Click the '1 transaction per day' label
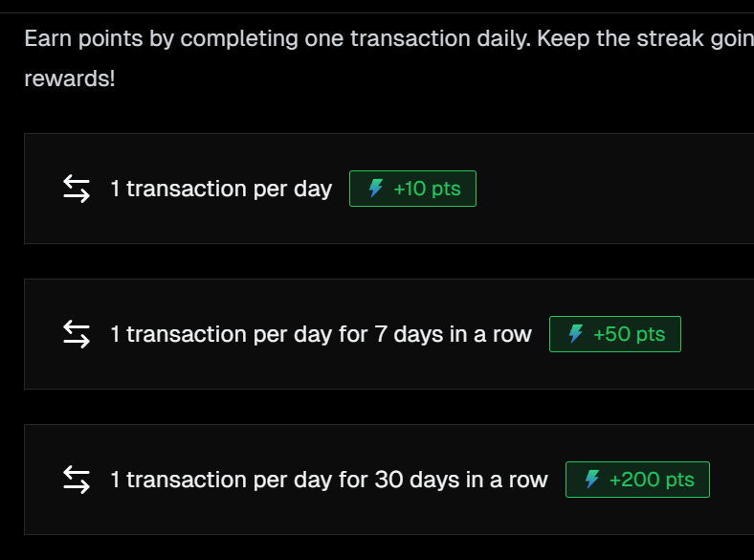754x560 pixels. [221, 189]
